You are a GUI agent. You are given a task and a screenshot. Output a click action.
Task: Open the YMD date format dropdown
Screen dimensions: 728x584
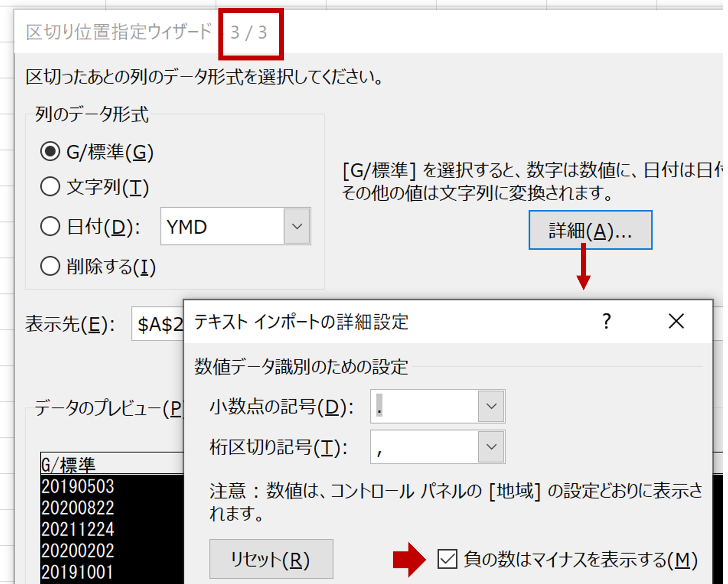297,226
